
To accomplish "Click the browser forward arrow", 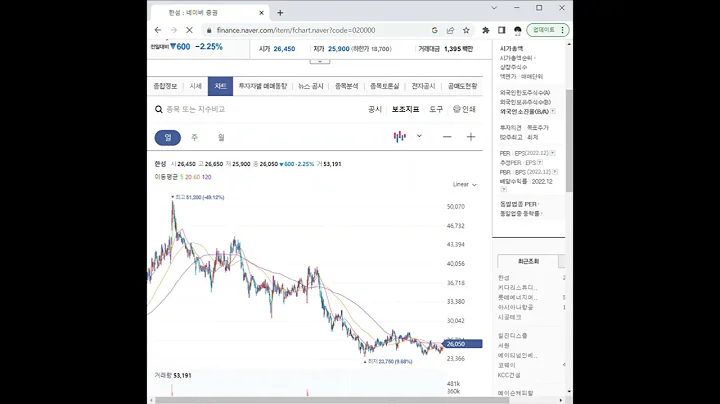I will (173, 30).
